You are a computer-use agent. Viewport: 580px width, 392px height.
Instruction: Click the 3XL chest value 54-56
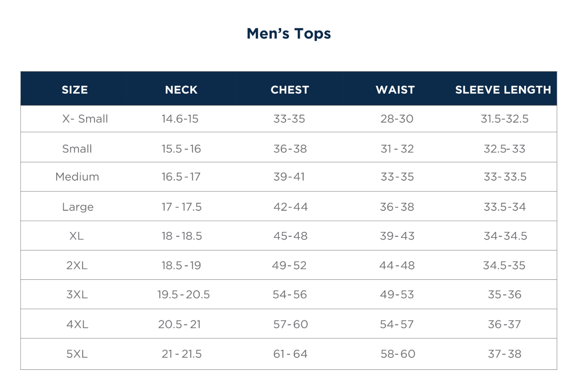(290, 295)
